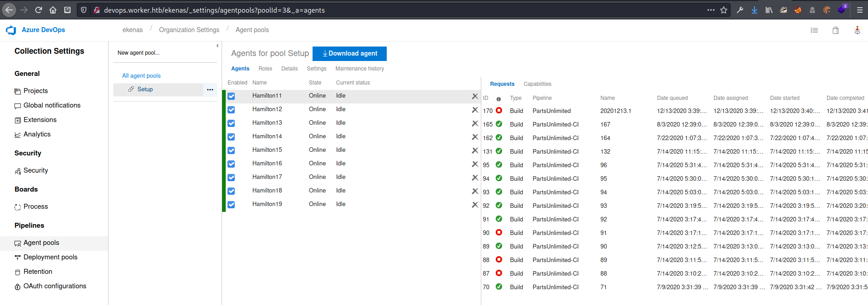Open the page actions three-dot menu

pyautogui.click(x=711, y=10)
